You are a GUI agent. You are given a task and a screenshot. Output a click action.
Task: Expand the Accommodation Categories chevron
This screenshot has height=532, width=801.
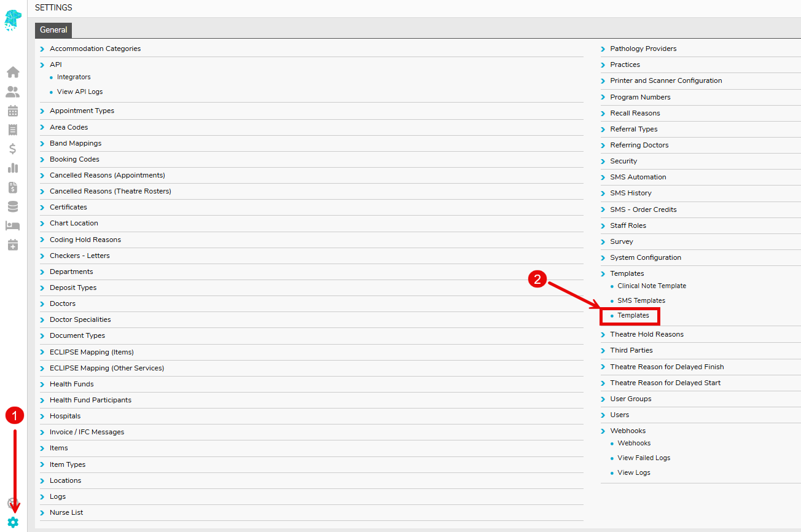pos(42,49)
